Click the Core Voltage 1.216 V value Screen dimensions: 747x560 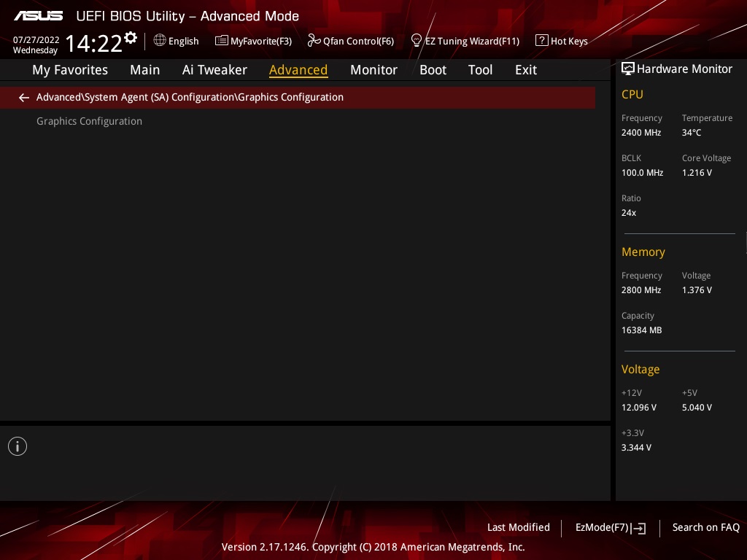pyautogui.click(x=697, y=172)
